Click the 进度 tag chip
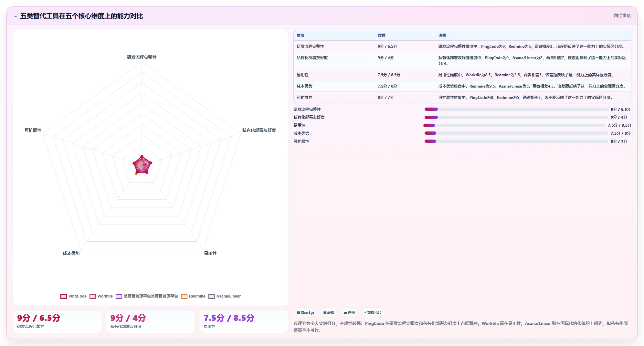Image resolution: width=644 pixels, height=346 pixels. (x=349, y=312)
